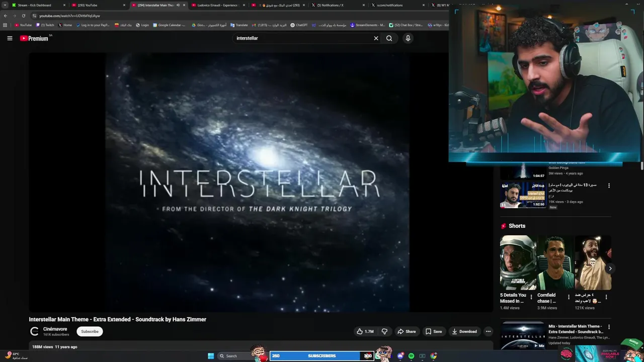Go to YouTube Premium home logo
Screen dimensions: 644x362
click(34, 38)
